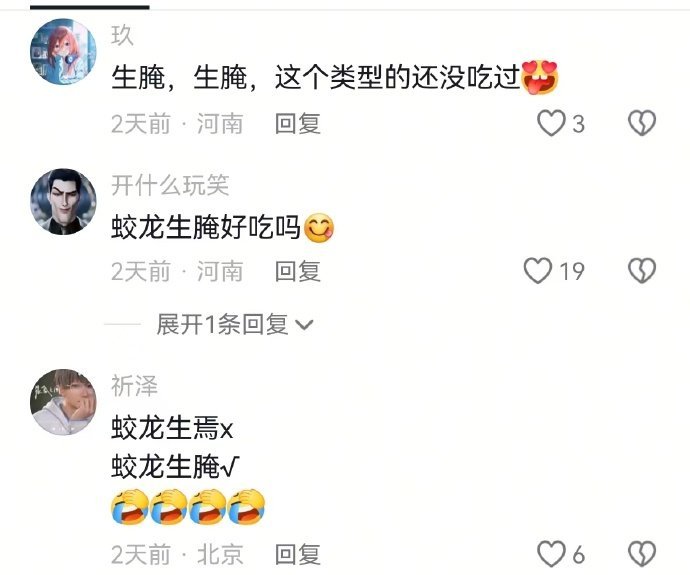Open 玖's anime girl avatar
Viewport: 690px width, 575px height.
(x=63, y=51)
